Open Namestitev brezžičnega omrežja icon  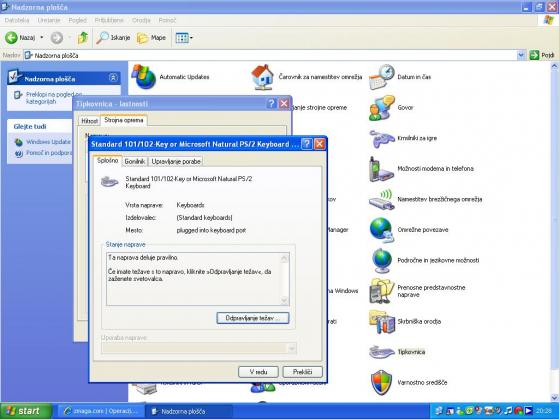(x=382, y=199)
